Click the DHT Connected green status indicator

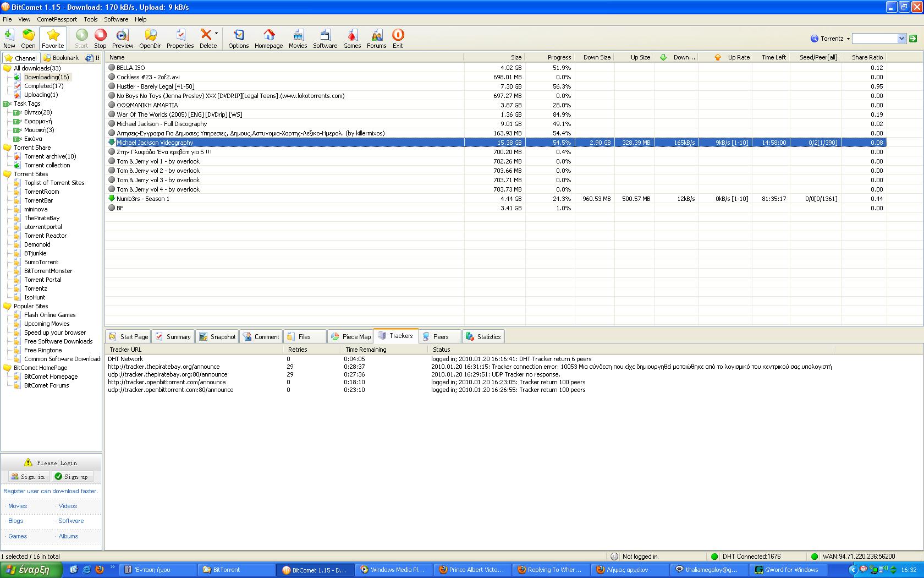click(x=714, y=557)
